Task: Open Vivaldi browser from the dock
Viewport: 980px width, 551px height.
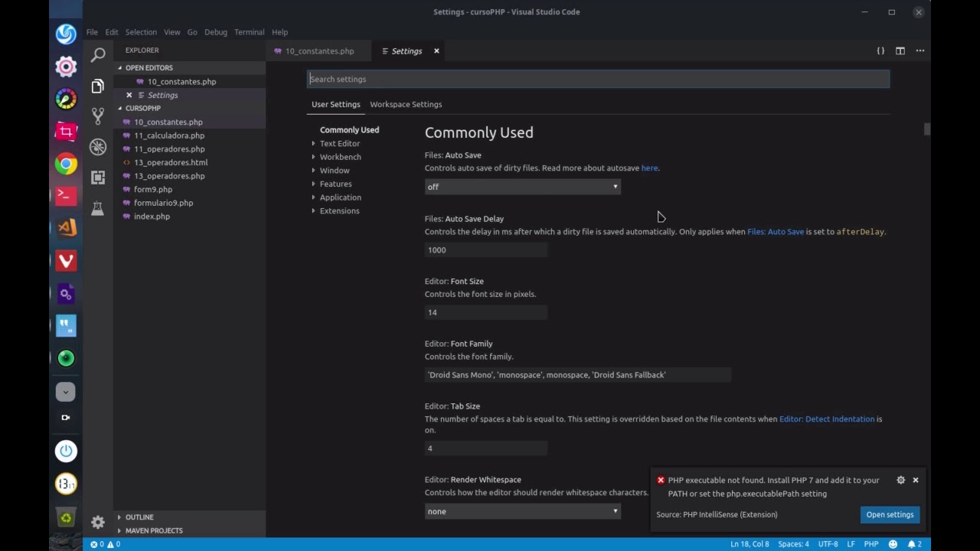Action: click(x=66, y=261)
